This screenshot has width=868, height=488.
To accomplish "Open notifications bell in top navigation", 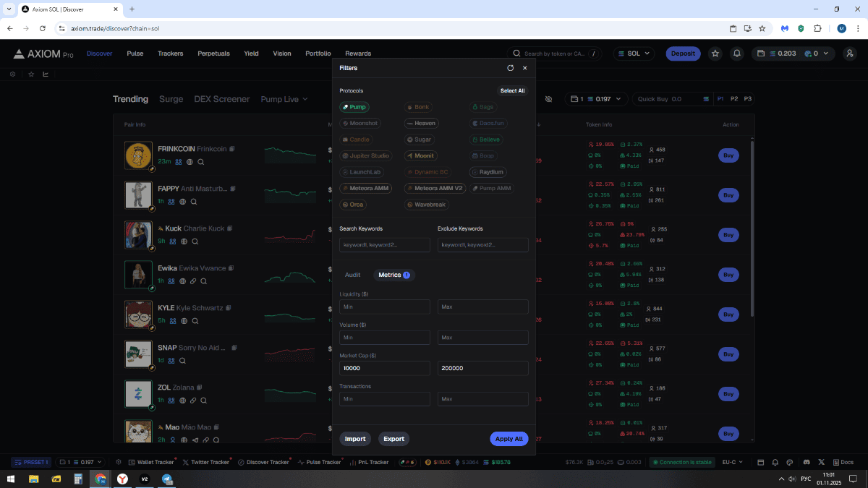I will point(736,53).
